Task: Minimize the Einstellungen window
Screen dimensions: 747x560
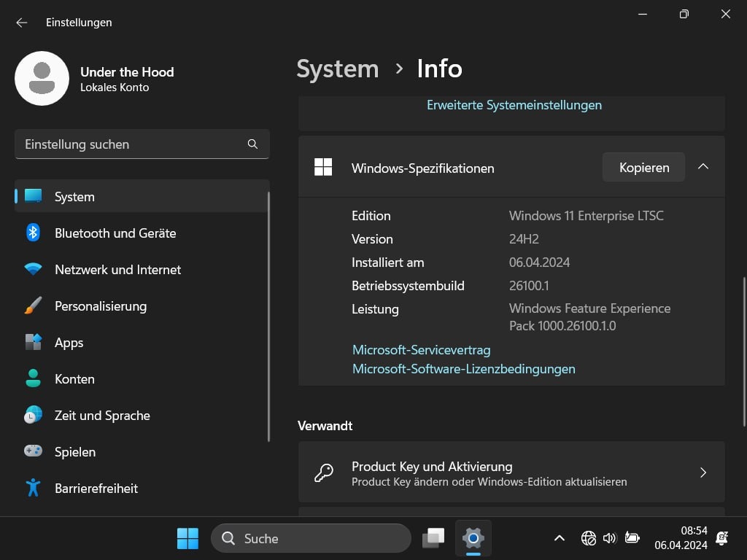Action: point(642,15)
